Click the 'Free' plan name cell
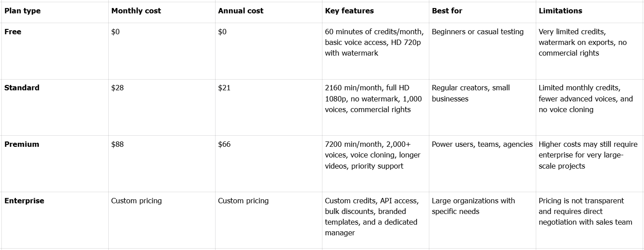The image size is (644, 250). click(x=13, y=32)
